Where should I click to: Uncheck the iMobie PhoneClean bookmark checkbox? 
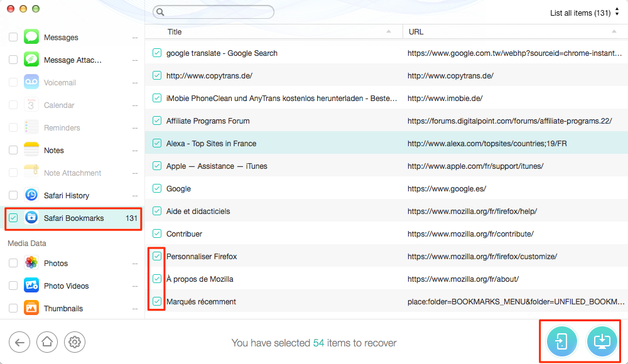[x=157, y=98]
